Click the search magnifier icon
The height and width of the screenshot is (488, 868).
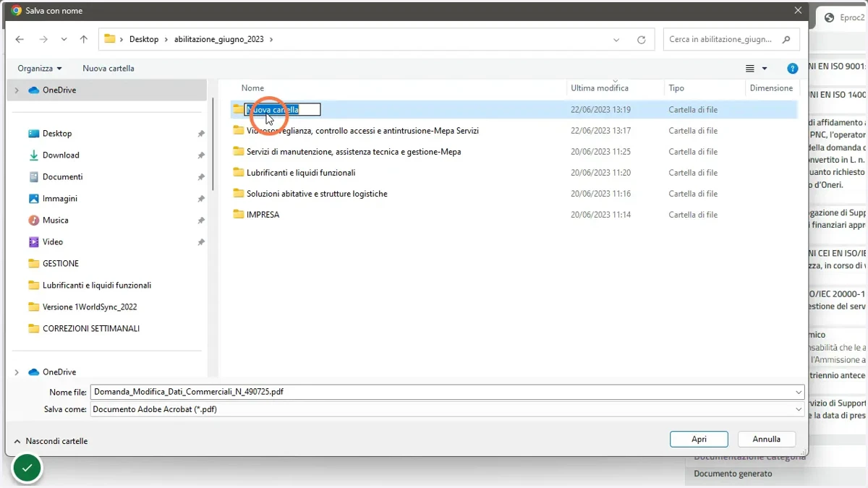[786, 39]
